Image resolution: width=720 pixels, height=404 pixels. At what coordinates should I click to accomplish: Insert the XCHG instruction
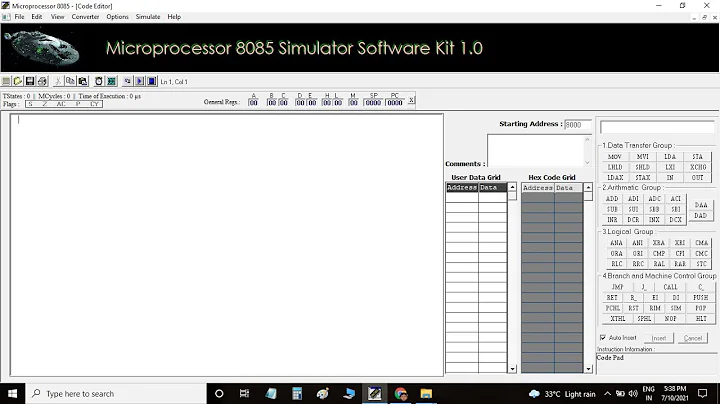[x=698, y=167]
